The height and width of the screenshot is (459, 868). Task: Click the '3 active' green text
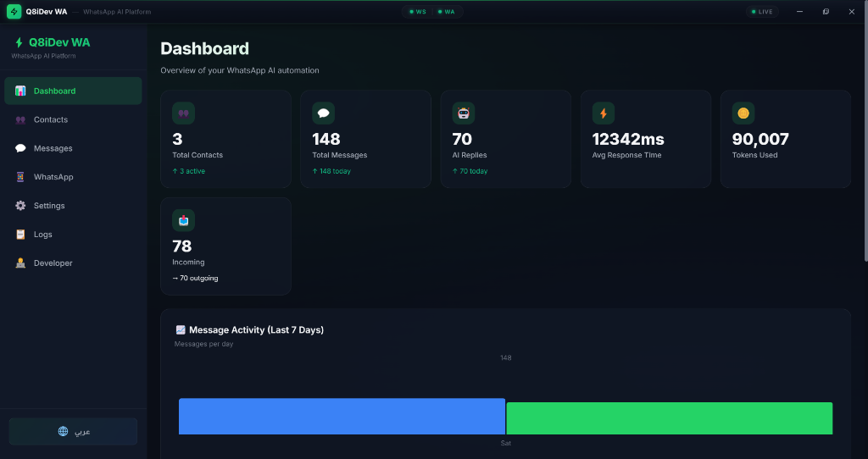point(189,171)
